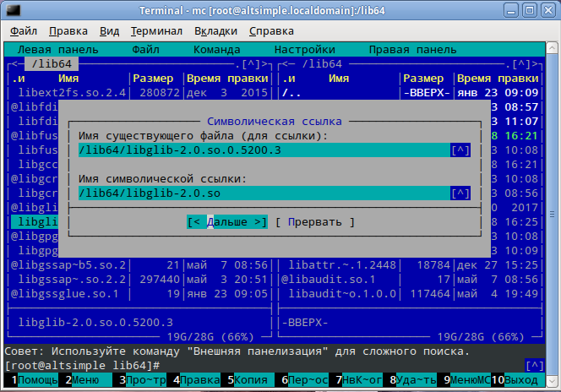Open history dropdown for symlink name field
The height and width of the screenshot is (392, 561).
click(460, 193)
